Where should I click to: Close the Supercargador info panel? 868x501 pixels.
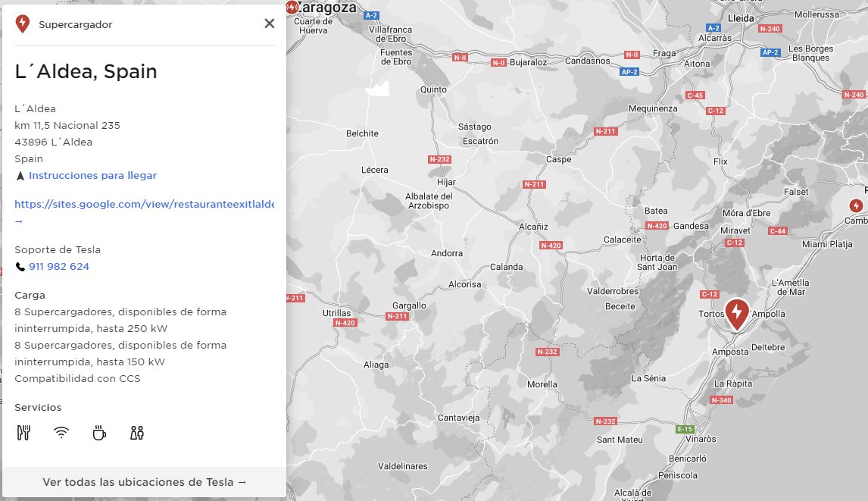pyautogui.click(x=269, y=23)
